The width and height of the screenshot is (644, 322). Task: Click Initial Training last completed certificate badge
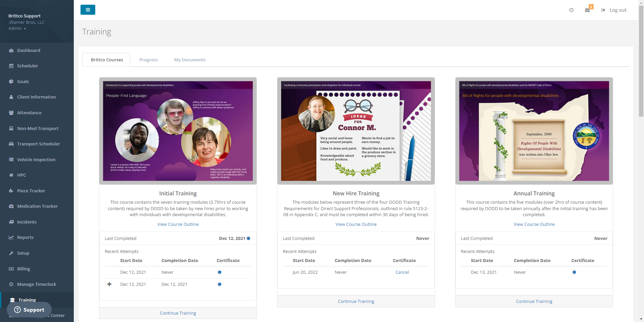pos(249,239)
